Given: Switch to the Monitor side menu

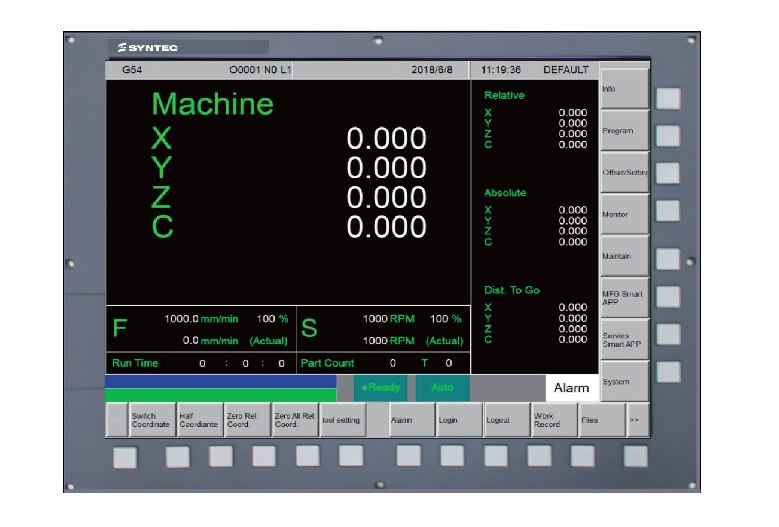Looking at the screenshot, I should [624, 214].
